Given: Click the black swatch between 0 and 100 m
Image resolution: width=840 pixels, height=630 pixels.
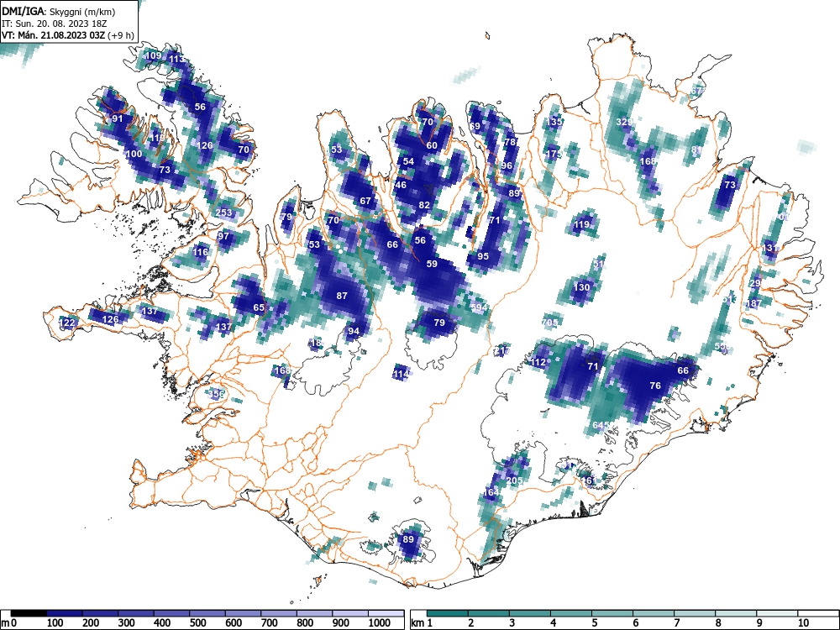Looking at the screenshot, I should [x=29, y=613].
